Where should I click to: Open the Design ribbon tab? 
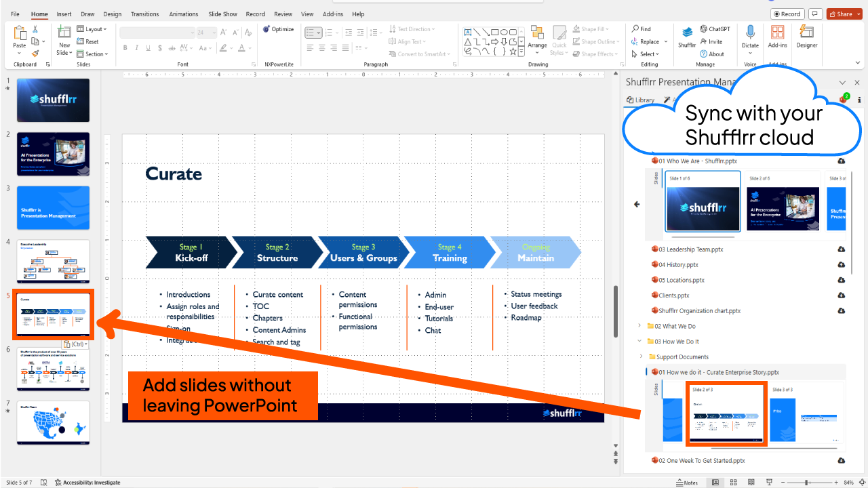point(113,14)
